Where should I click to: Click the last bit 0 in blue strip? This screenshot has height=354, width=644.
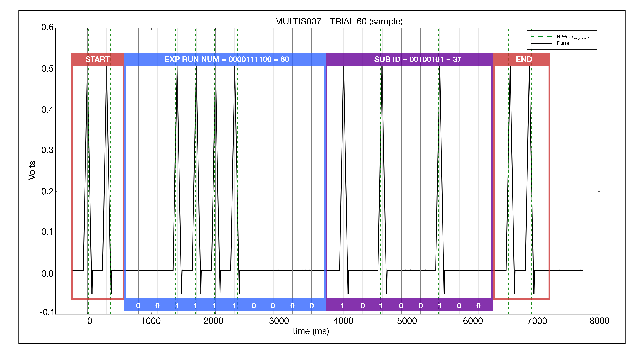pyautogui.click(x=311, y=306)
